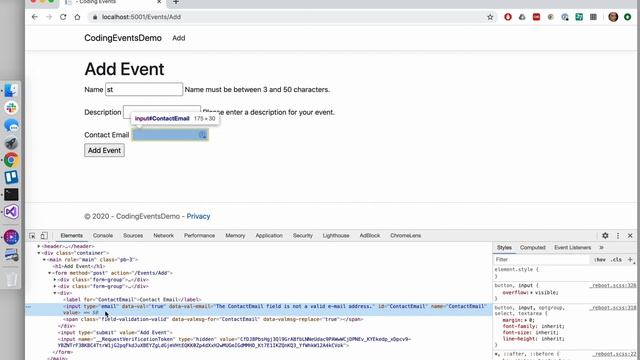Switch to the Console tab
The height and width of the screenshot is (360, 640).
point(103,236)
